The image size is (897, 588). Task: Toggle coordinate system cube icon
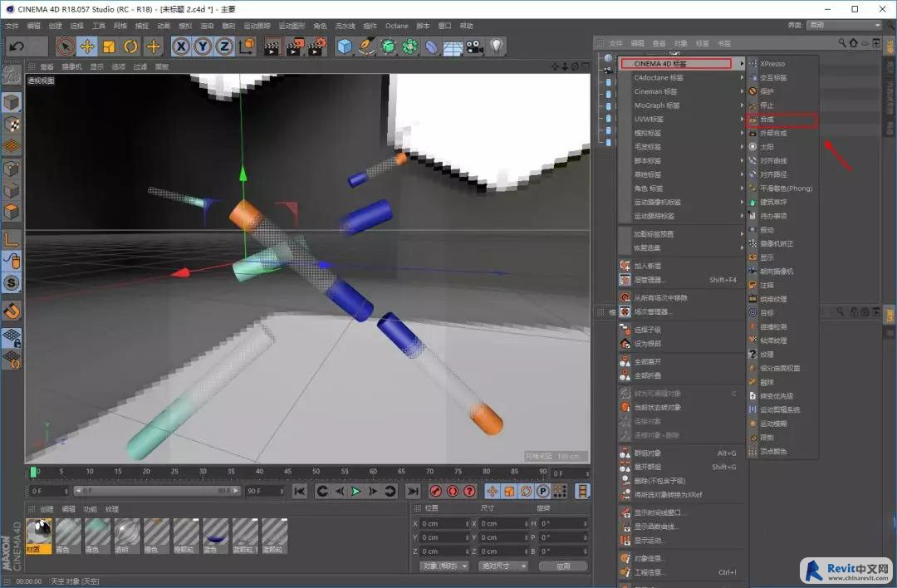point(247,47)
